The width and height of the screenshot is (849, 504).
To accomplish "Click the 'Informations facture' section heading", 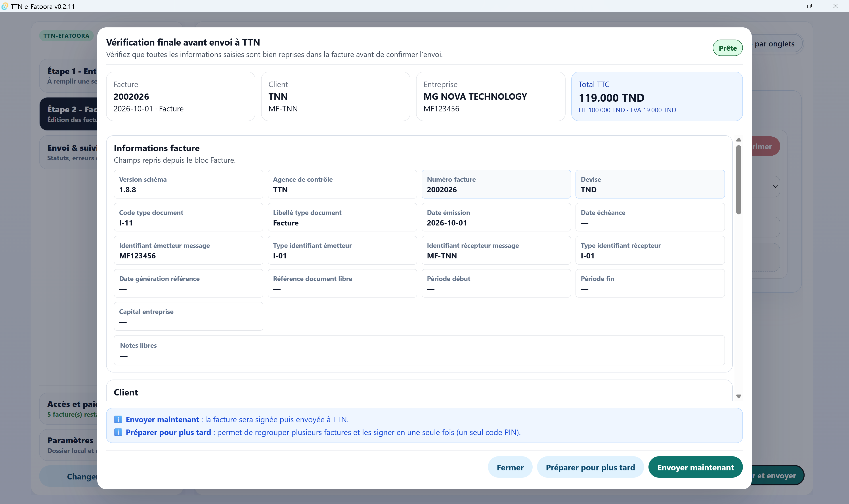I will (x=157, y=148).
